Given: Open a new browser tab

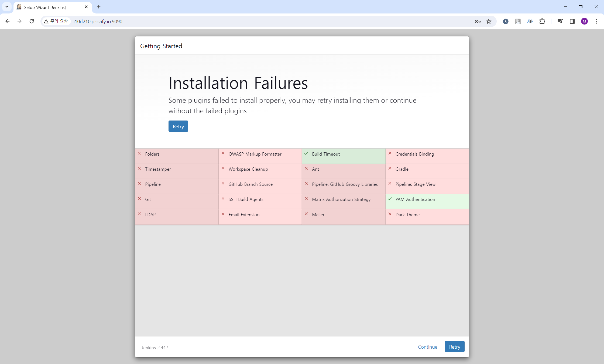Looking at the screenshot, I should tap(99, 7).
